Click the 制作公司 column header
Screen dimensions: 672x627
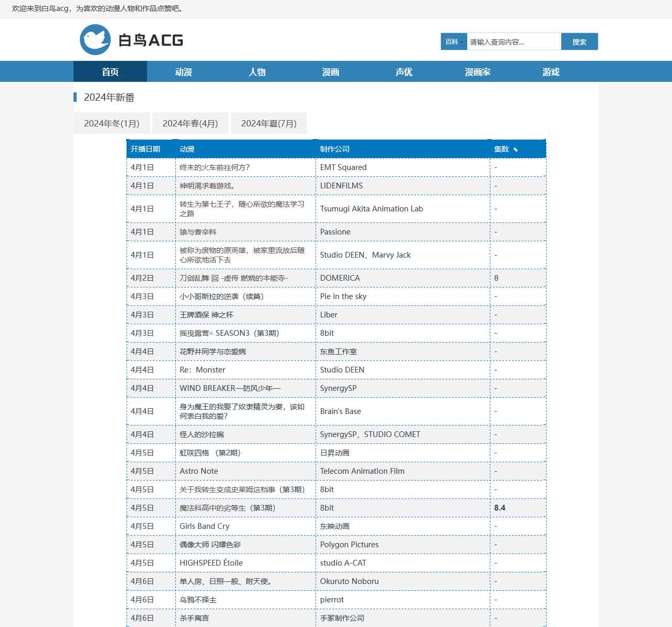(x=334, y=149)
